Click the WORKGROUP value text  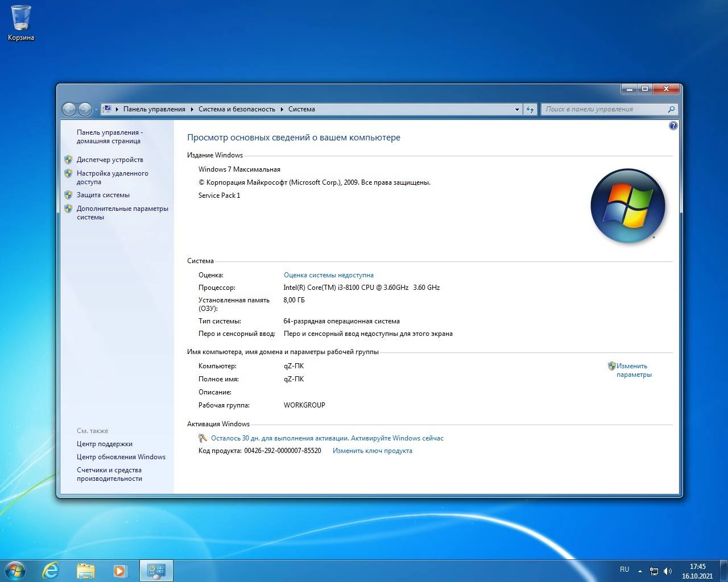[304, 405]
